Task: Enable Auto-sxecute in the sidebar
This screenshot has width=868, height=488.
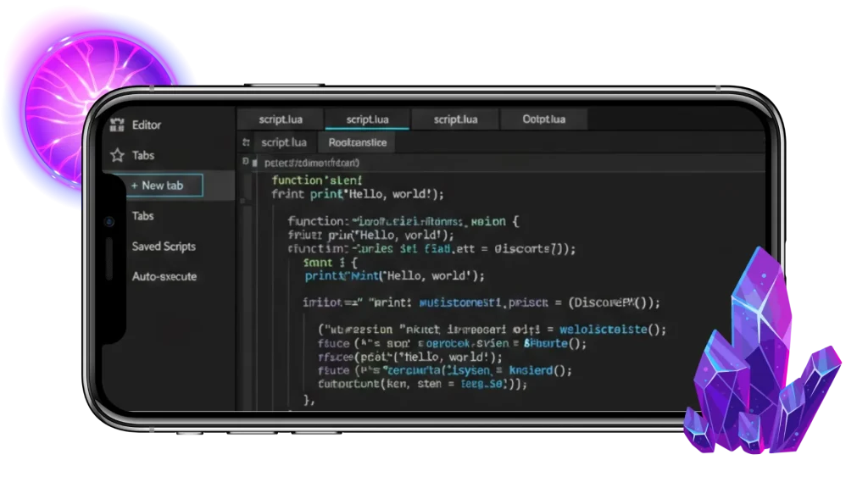Action: [163, 276]
